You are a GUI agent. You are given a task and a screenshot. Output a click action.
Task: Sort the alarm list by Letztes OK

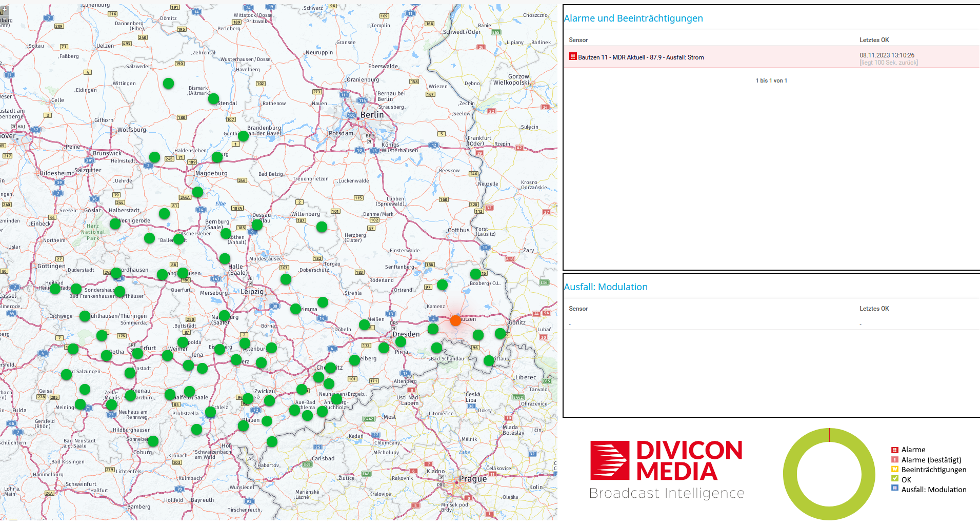point(873,39)
